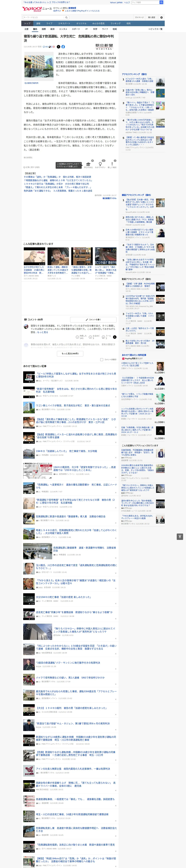Click the back-to-top arrow button
186x868 pixels.
(180, 536)
